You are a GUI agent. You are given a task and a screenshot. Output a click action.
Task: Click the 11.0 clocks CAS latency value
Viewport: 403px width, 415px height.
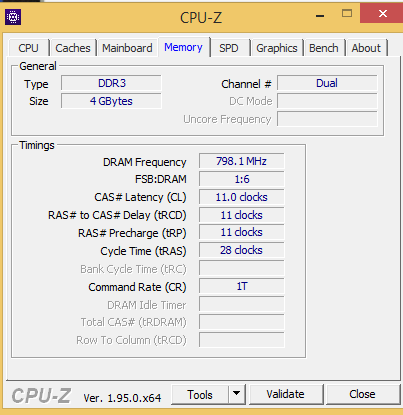point(242,197)
